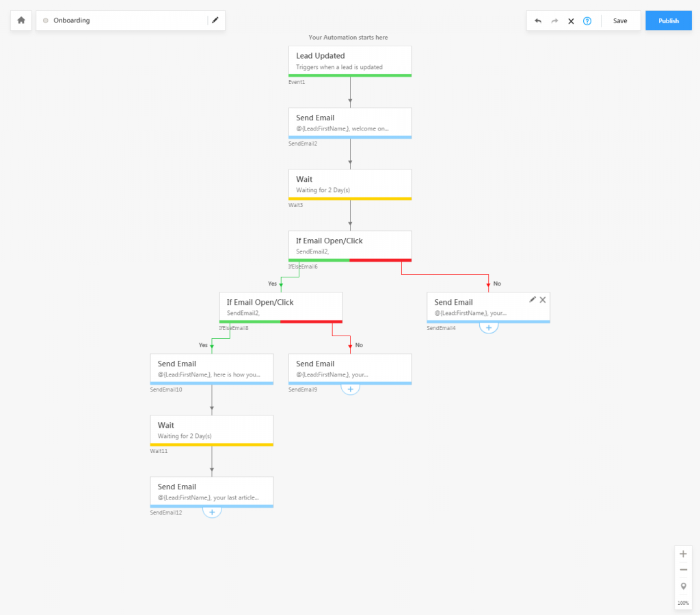This screenshot has width=700, height=615.
Task: Select the Wait3 node
Action: click(x=350, y=184)
